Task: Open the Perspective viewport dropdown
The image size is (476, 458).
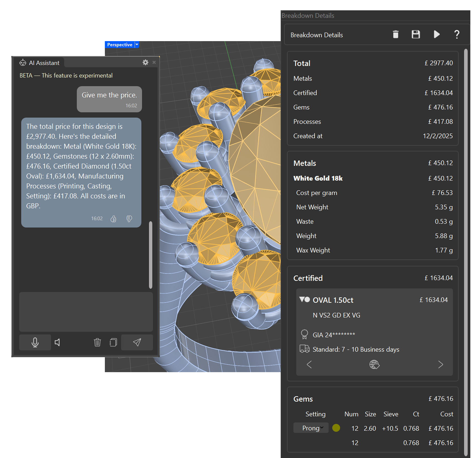Action: (137, 45)
